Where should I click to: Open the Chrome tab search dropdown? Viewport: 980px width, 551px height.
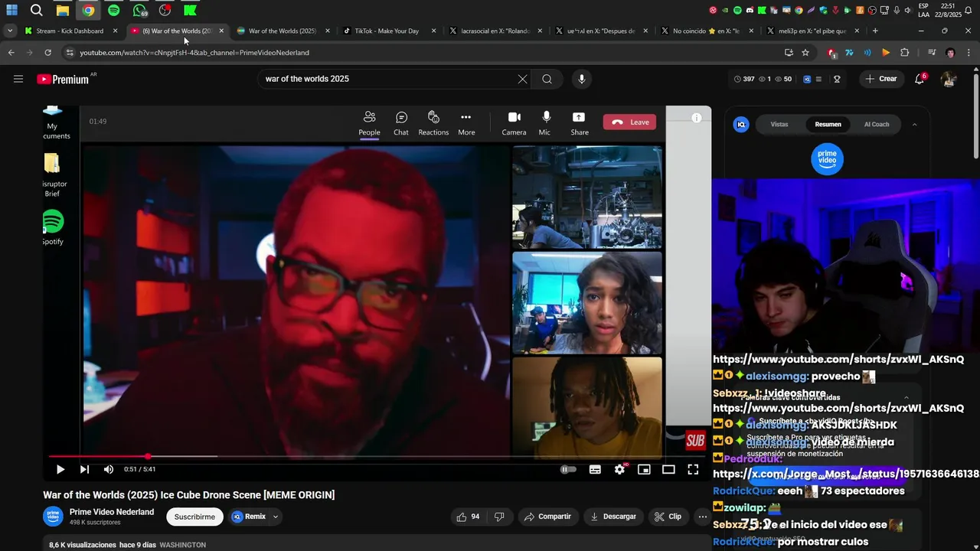(10, 31)
